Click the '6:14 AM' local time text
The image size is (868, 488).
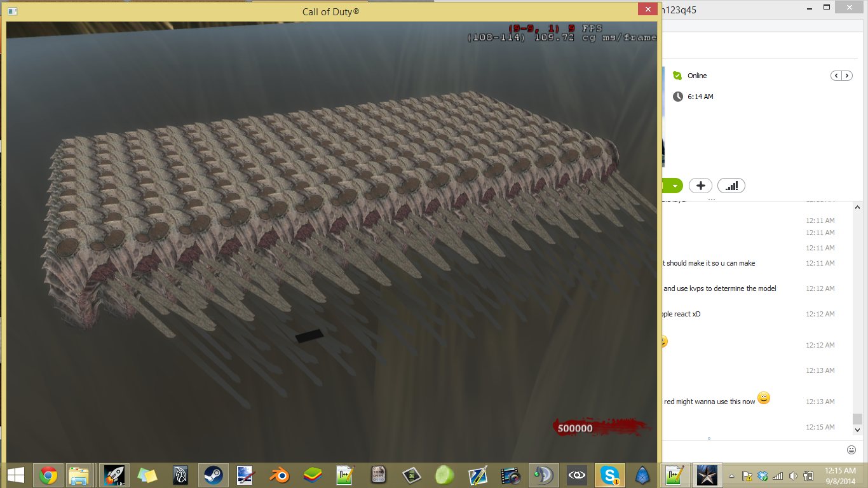tap(700, 97)
